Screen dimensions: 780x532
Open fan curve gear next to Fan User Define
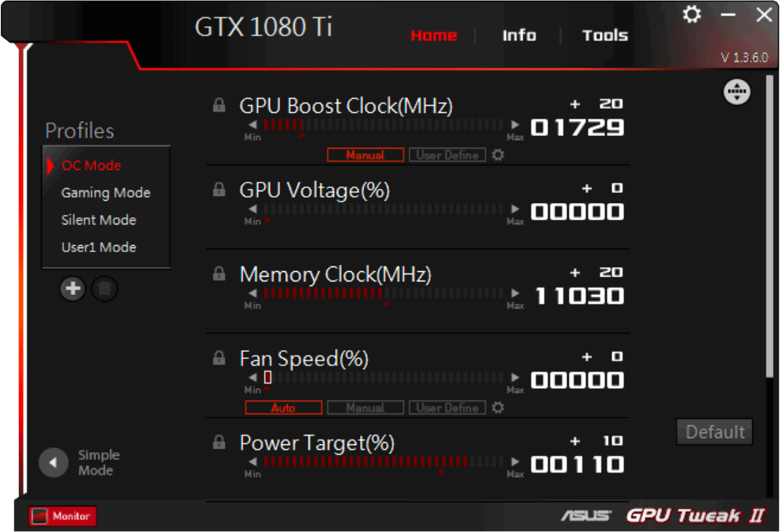click(498, 408)
